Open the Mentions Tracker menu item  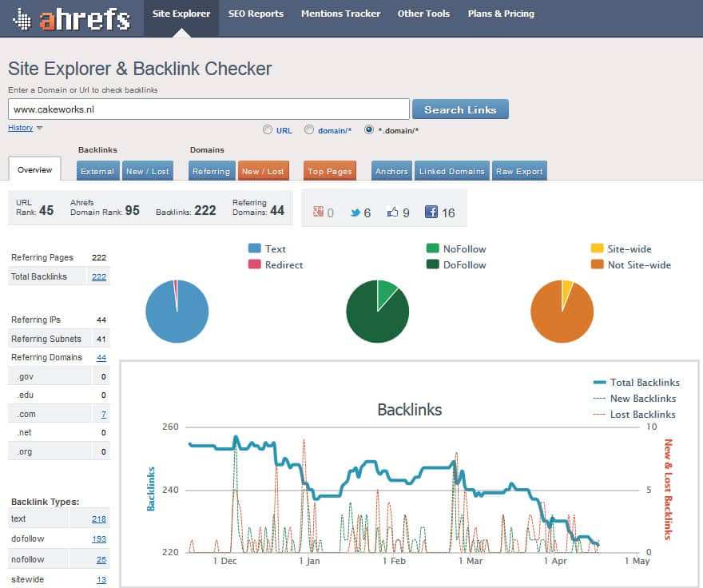pyautogui.click(x=340, y=14)
